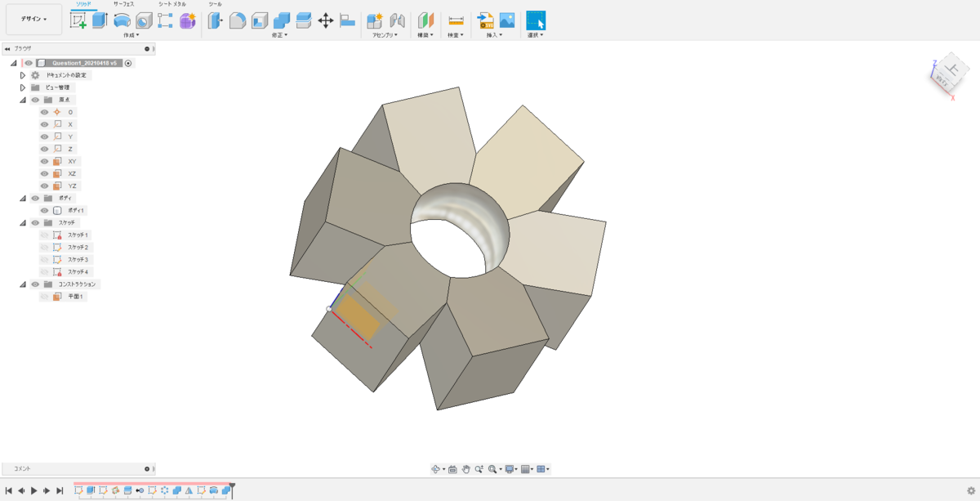Switch to the サーフェス tab
This screenshot has width=980, height=501.
pos(123,4)
